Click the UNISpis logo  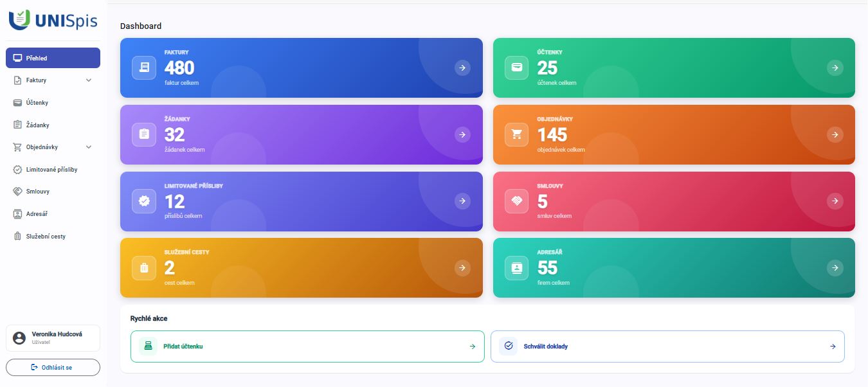point(53,20)
